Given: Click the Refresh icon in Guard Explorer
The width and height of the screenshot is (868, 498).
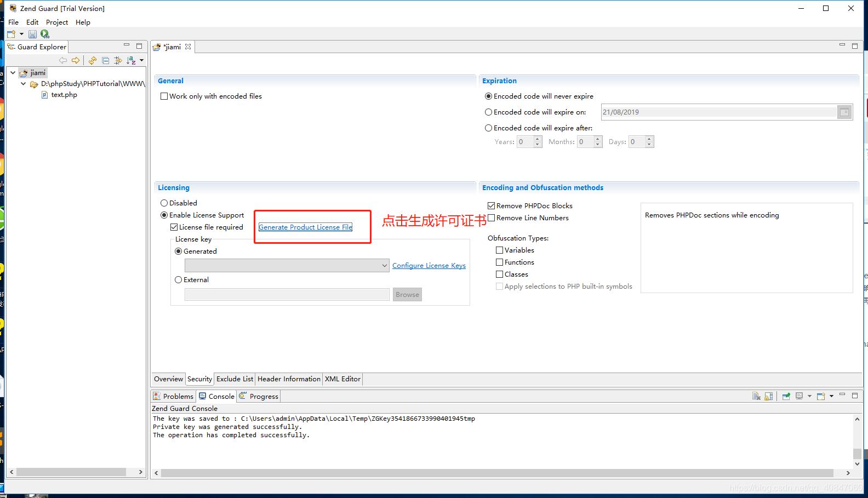Looking at the screenshot, I should (x=93, y=60).
